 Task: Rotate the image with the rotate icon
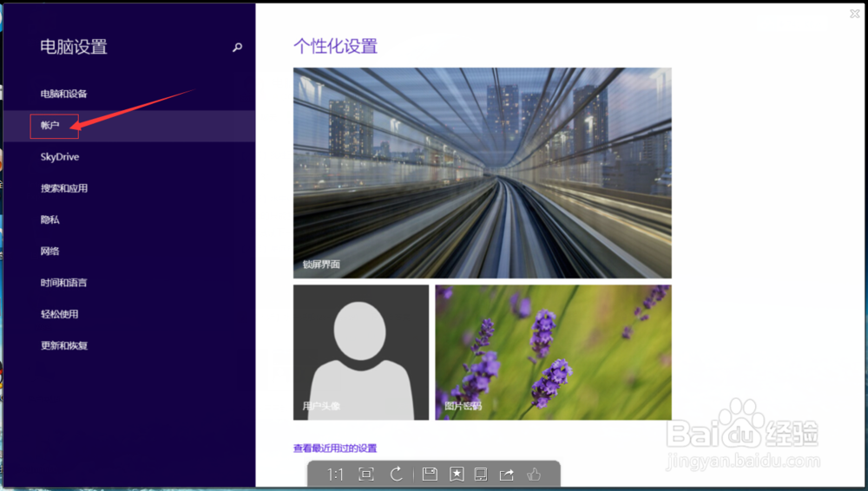point(397,475)
